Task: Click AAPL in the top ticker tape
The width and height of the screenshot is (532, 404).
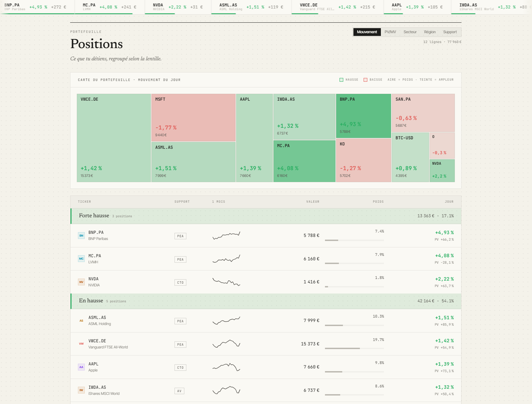Action: (x=417, y=7)
